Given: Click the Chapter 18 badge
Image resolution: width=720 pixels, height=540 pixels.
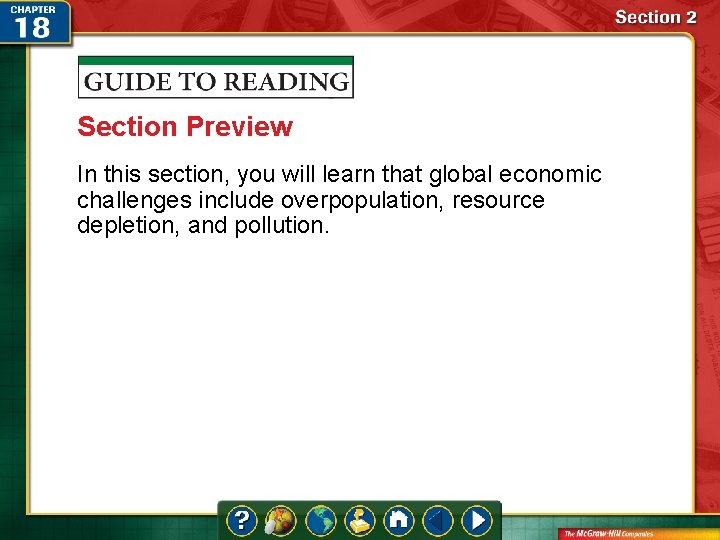Looking at the screenshot, I should click(x=35, y=22).
